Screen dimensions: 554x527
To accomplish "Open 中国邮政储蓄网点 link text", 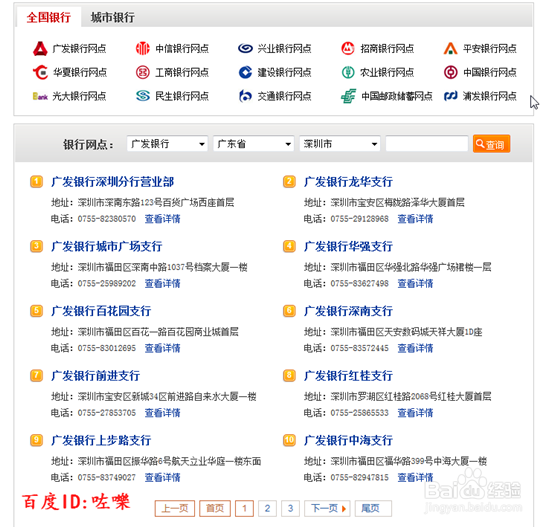I will pyautogui.click(x=397, y=96).
